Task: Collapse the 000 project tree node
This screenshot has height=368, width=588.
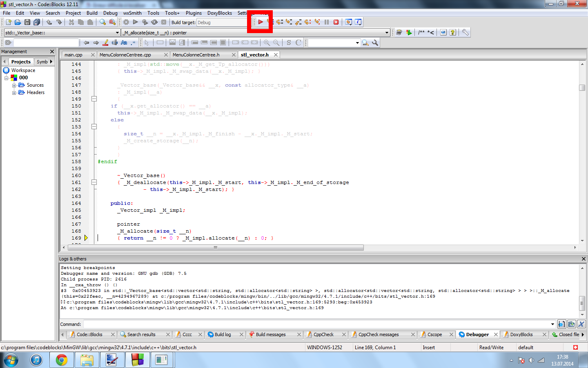Action: point(7,78)
